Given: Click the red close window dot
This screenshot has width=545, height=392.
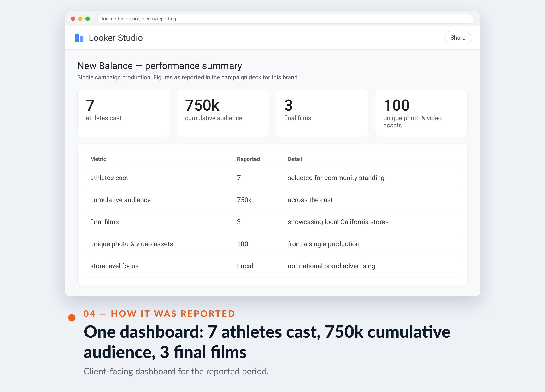Looking at the screenshot, I should [x=73, y=19].
